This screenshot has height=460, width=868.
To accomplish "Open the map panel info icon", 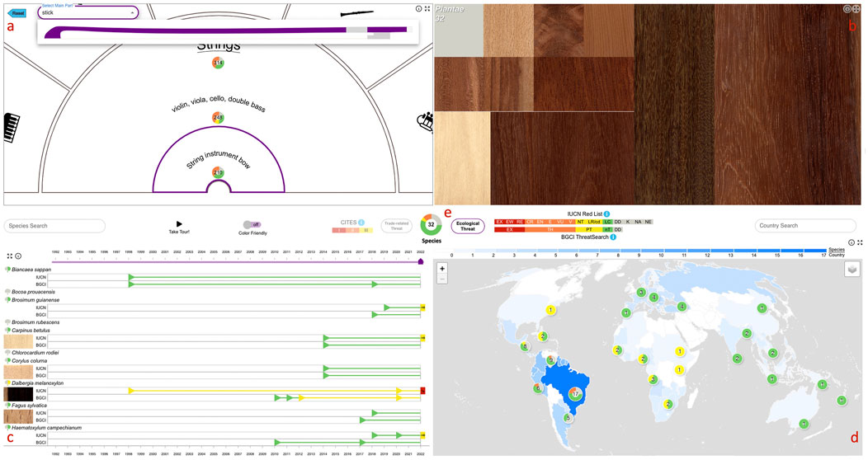I will click(851, 242).
